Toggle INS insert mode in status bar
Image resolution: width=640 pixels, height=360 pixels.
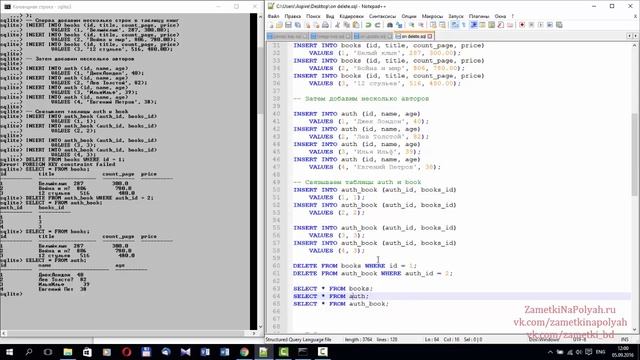(624, 339)
